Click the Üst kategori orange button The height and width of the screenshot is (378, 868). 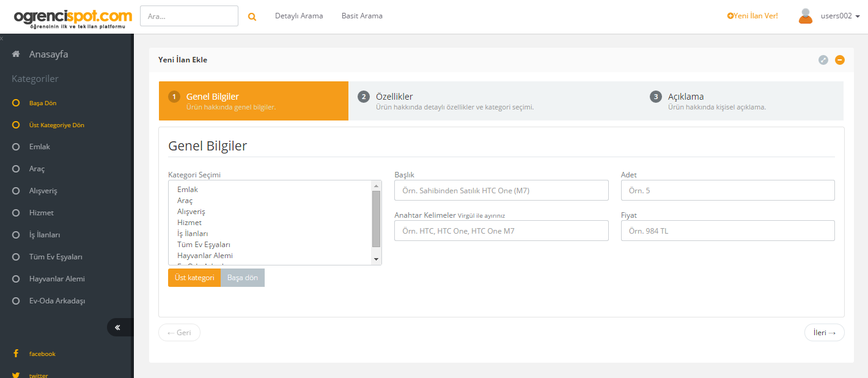point(194,278)
